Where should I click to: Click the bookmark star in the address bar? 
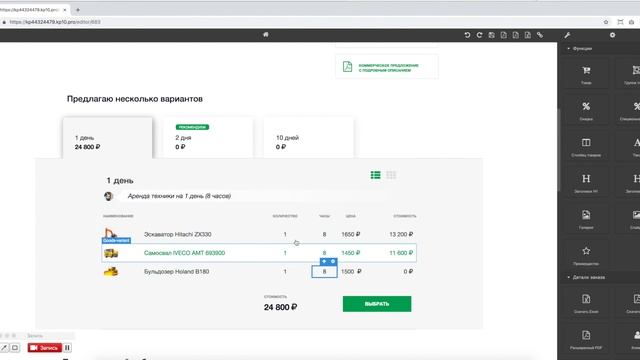click(606, 22)
